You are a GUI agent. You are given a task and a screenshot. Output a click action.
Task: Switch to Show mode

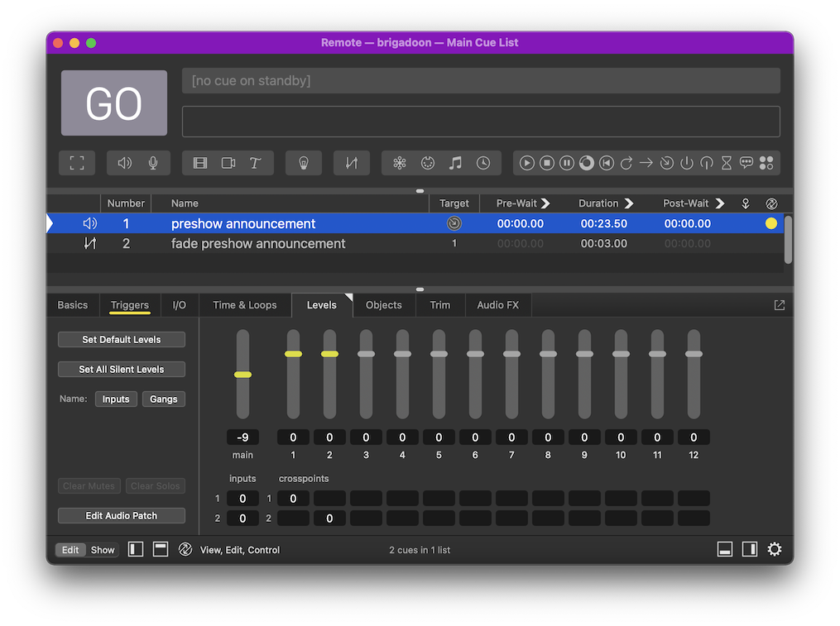(x=103, y=550)
